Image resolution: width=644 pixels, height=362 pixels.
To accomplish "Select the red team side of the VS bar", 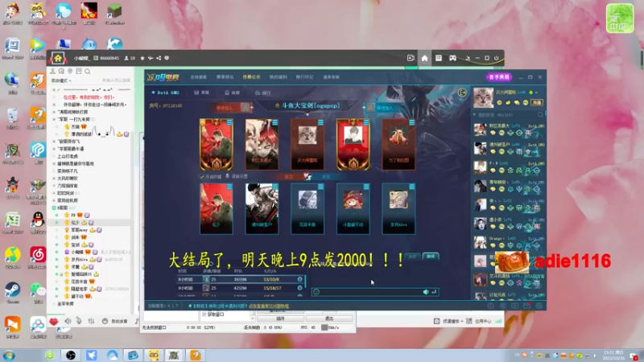I will point(289,176).
